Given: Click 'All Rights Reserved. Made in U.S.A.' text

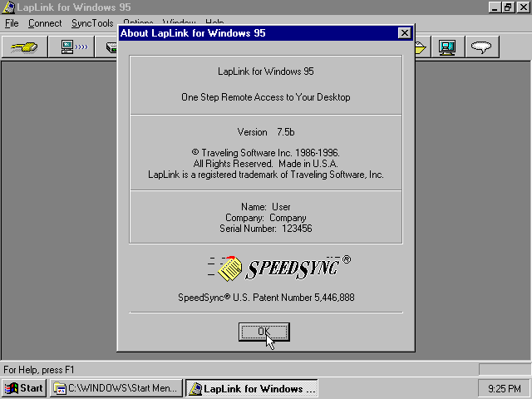Looking at the screenshot, I should [x=266, y=164].
